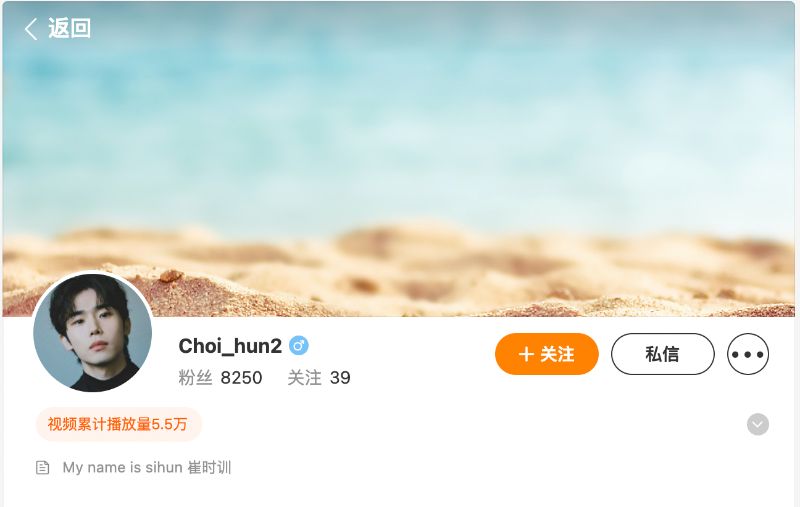Click the blue male gender icon
Viewport: 800px width, 507px height.
298,346
